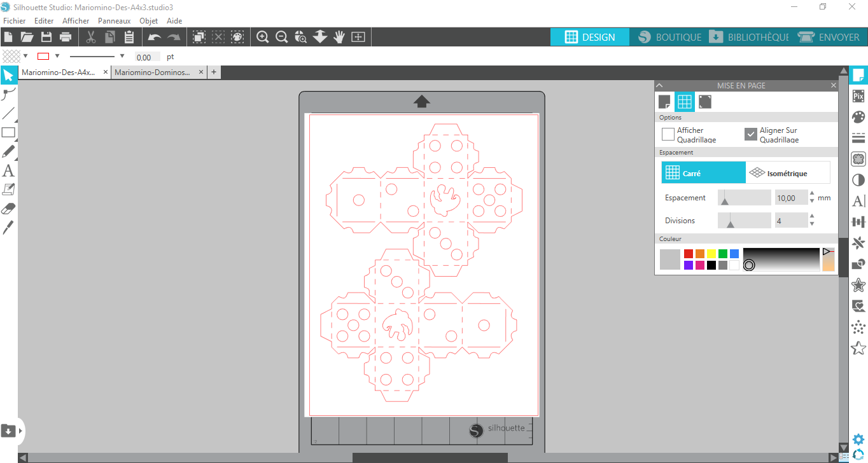Click the Fit to Window icon

(x=358, y=37)
